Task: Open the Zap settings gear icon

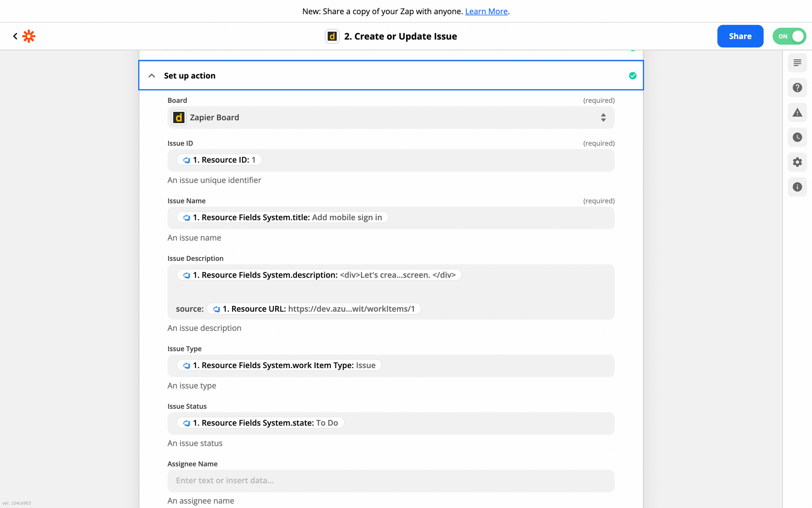Action: [x=797, y=162]
